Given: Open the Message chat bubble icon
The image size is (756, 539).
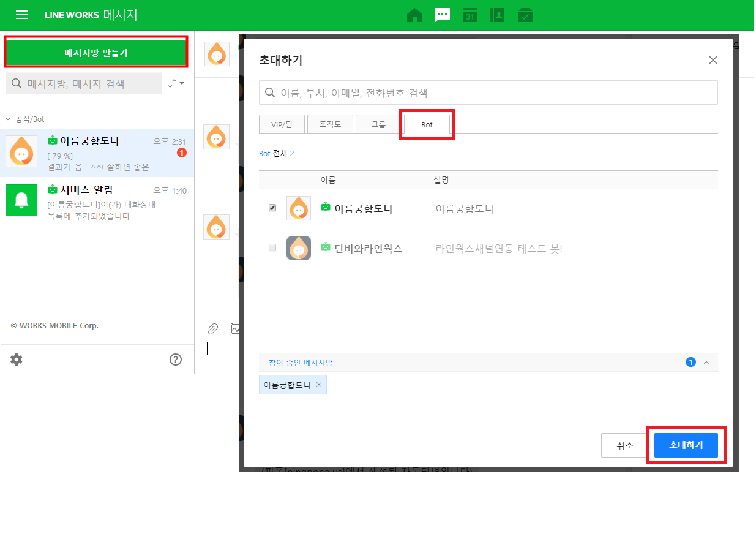Looking at the screenshot, I should (x=442, y=15).
